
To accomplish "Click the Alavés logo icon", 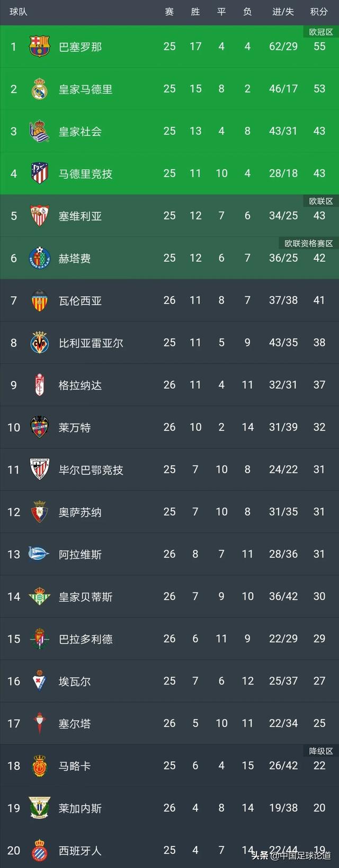I will pos(39,554).
